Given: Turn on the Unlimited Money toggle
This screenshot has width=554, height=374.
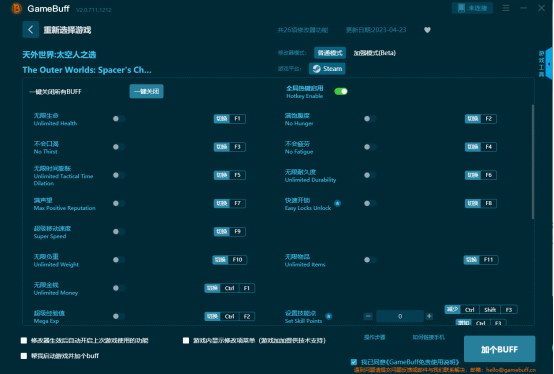Looking at the screenshot, I should pos(119,288).
